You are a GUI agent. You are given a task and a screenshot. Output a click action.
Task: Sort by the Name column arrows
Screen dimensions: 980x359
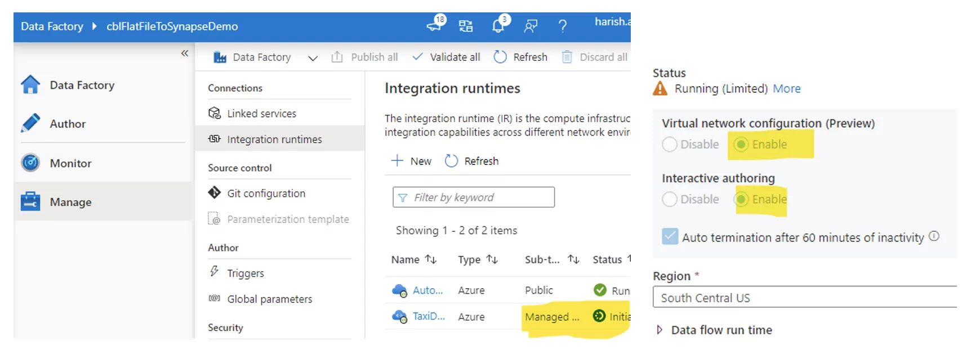click(x=431, y=259)
